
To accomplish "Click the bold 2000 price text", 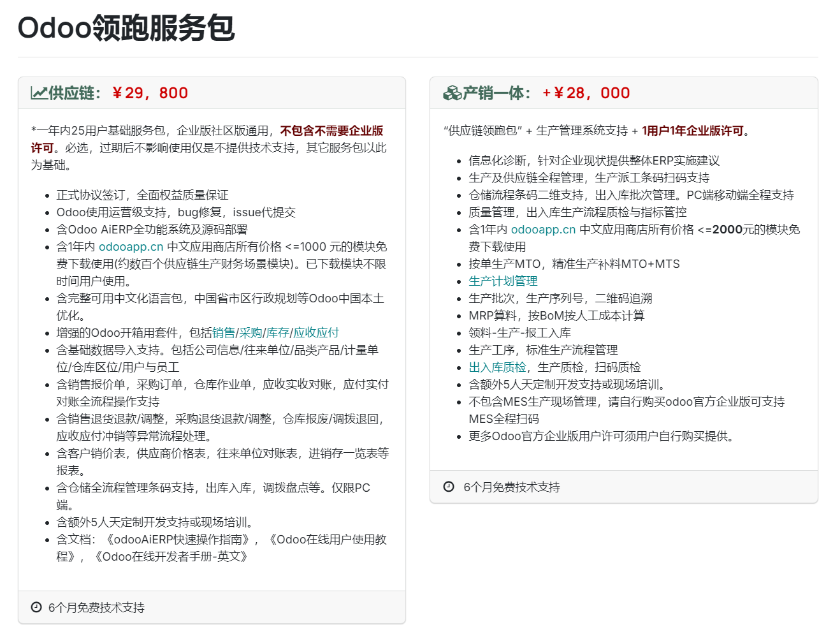I will click(727, 230).
